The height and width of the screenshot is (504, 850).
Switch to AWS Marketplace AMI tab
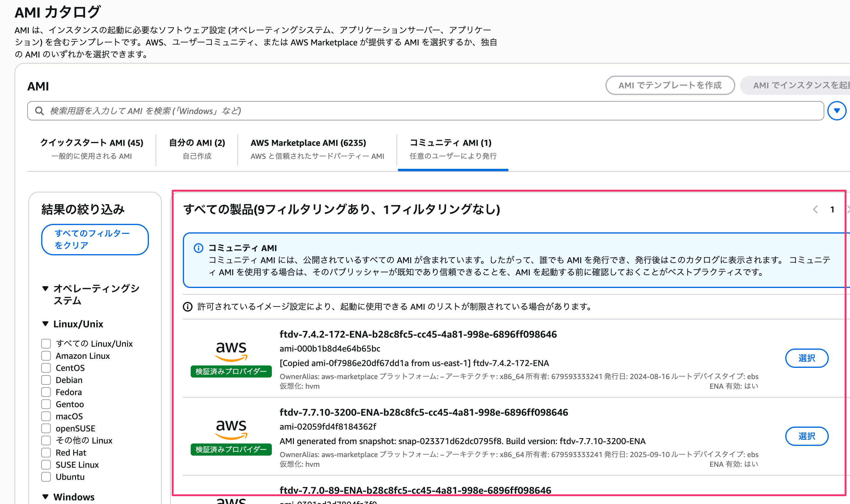coord(317,149)
